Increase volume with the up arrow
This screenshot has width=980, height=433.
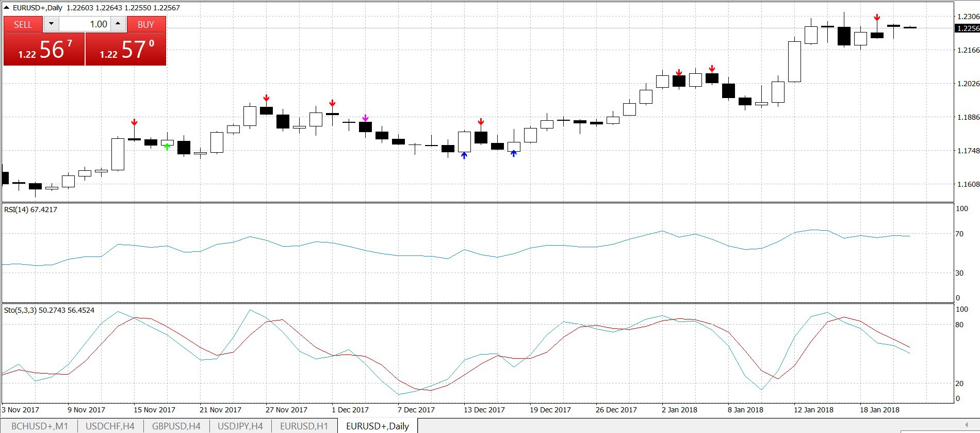point(118,24)
